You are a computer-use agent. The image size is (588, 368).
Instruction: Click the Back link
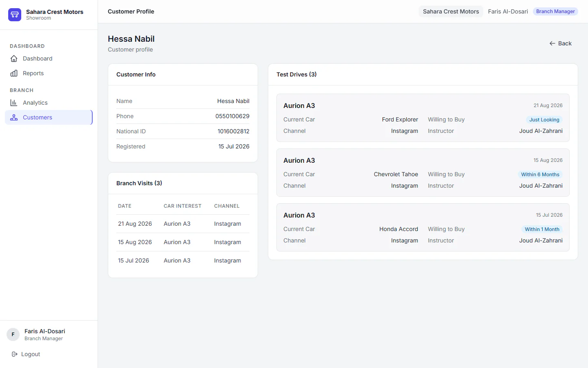(560, 43)
